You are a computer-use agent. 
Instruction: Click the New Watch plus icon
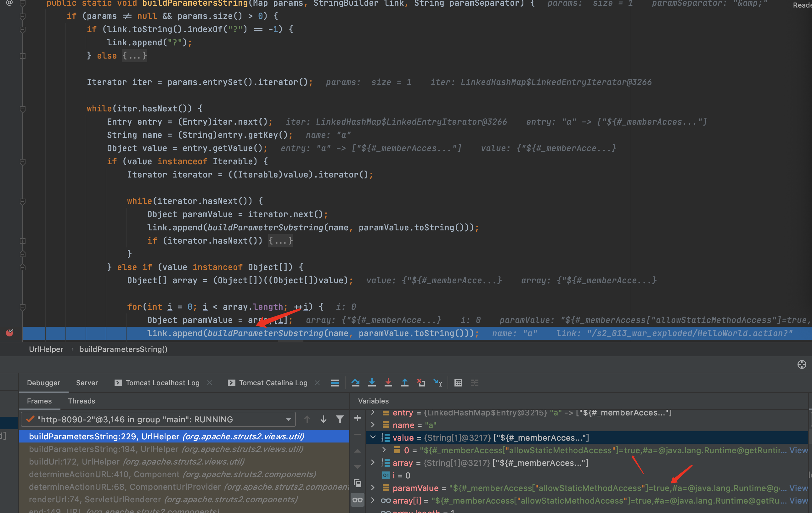click(358, 418)
